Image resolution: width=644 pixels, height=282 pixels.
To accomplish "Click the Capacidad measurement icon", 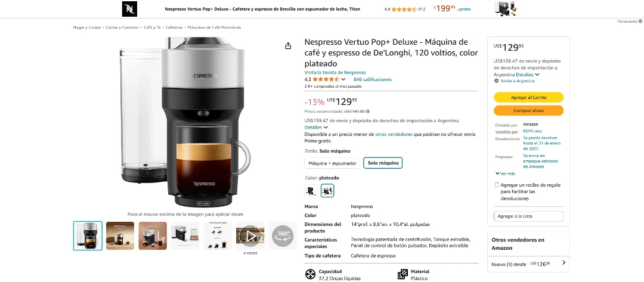I will [310, 274].
